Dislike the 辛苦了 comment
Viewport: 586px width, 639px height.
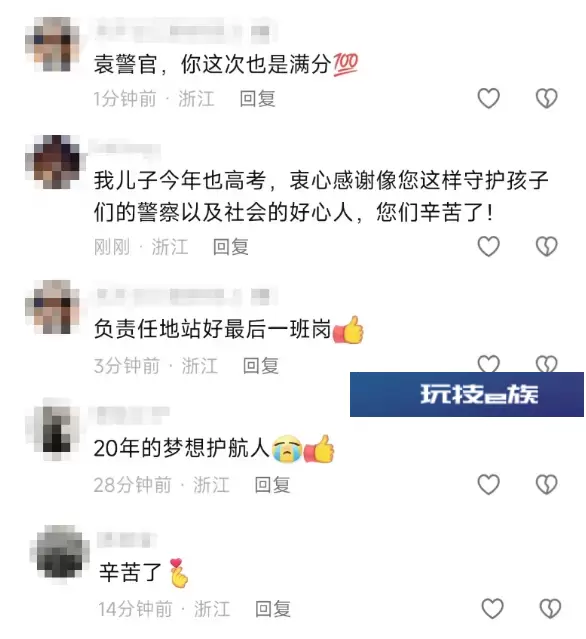tap(550, 608)
